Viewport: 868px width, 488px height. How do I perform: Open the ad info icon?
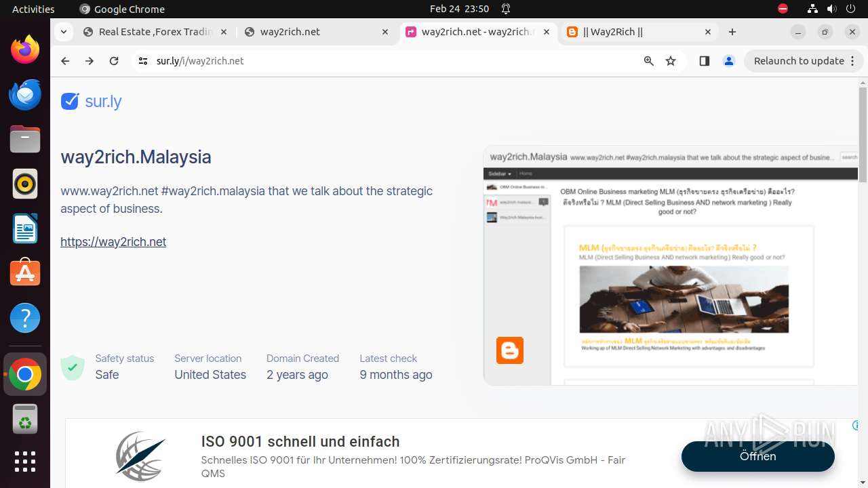coord(856,426)
